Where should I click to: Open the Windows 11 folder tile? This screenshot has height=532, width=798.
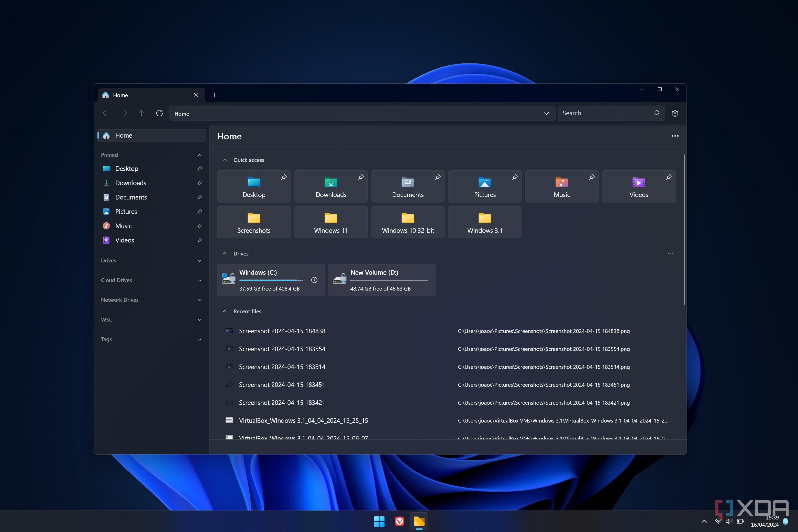[331, 222]
